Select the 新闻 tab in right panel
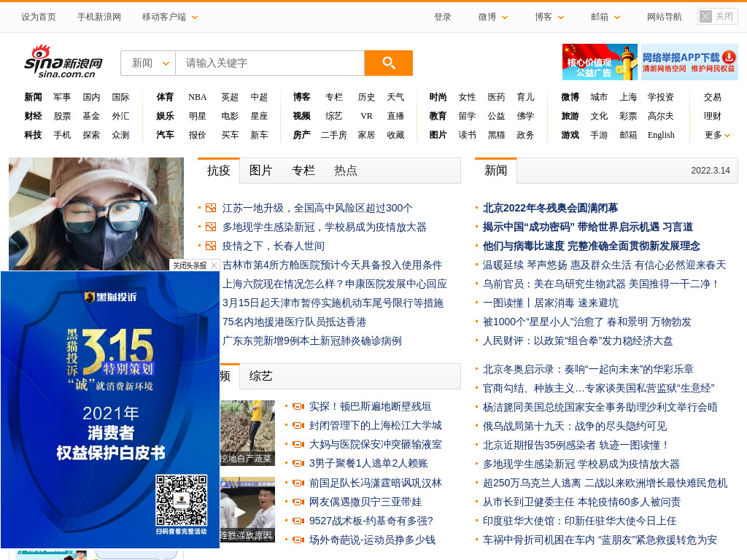The height and width of the screenshot is (560, 747). [495, 171]
